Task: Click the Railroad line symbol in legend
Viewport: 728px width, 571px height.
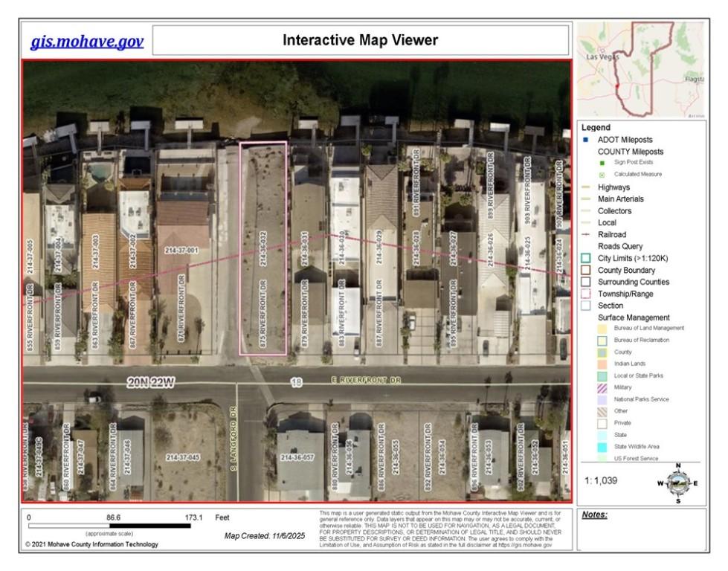Action: point(585,235)
